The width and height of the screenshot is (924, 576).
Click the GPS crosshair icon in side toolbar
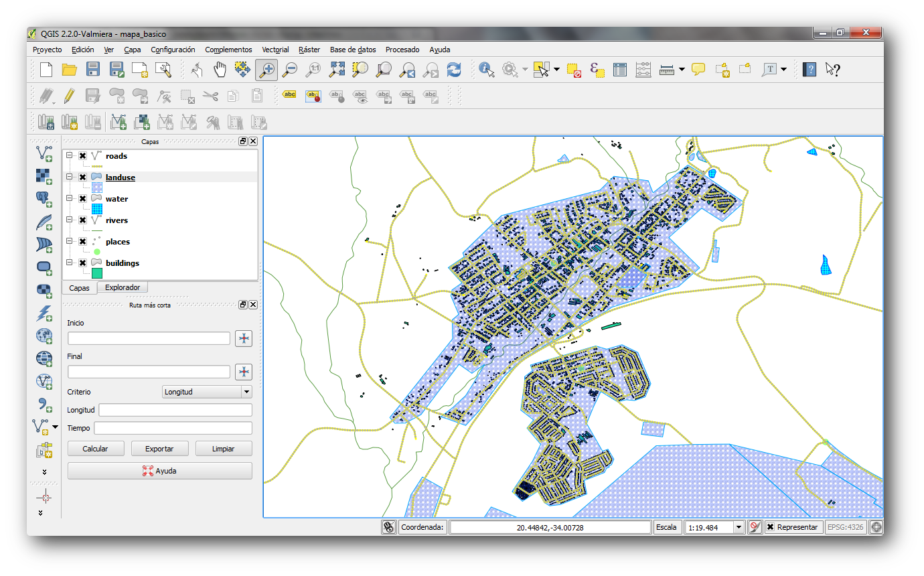(x=44, y=496)
